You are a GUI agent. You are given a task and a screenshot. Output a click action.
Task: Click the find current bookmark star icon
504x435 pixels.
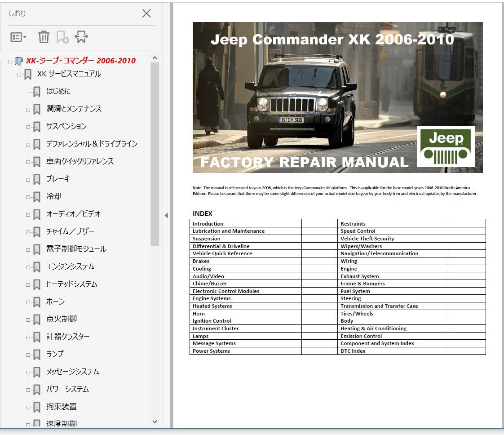tap(81, 37)
